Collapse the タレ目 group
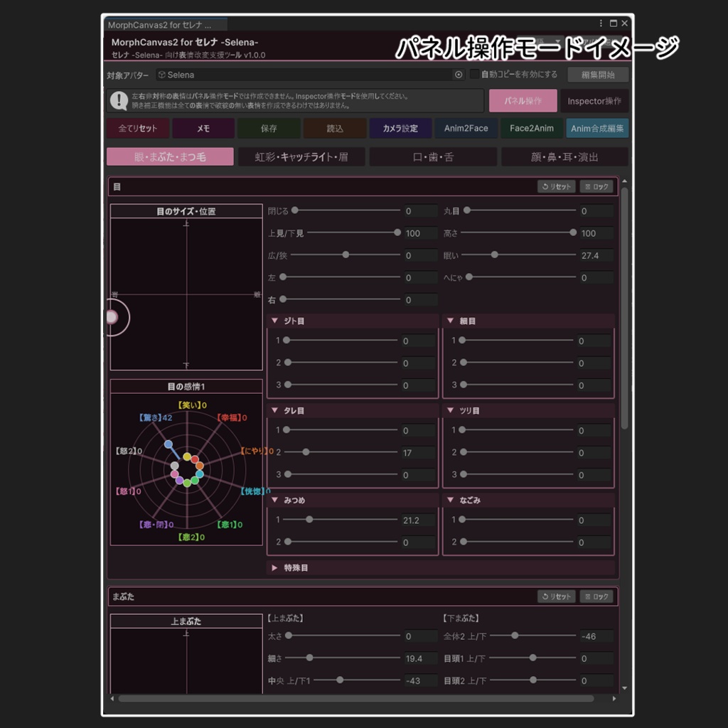The height and width of the screenshot is (728, 728). click(x=274, y=410)
